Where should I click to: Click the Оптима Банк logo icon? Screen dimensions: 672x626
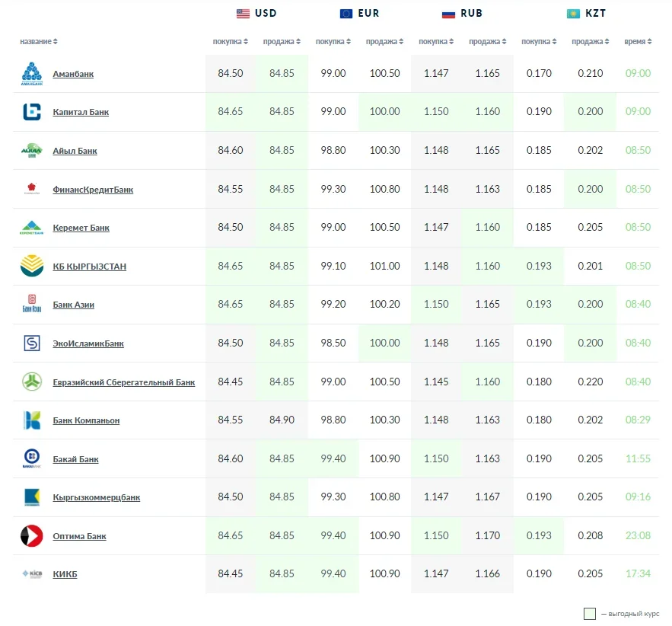coord(31,536)
